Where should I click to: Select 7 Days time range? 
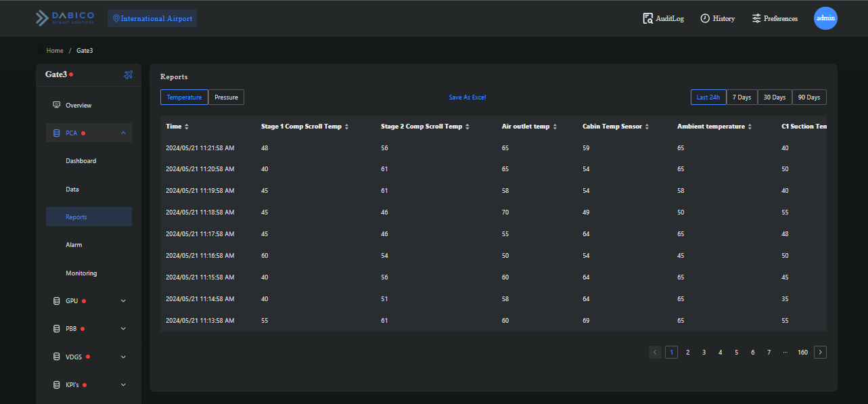click(742, 97)
